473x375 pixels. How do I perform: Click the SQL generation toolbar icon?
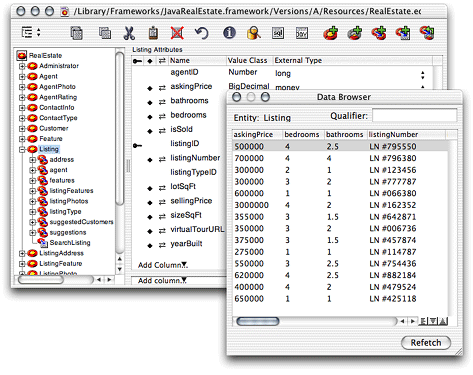278,33
